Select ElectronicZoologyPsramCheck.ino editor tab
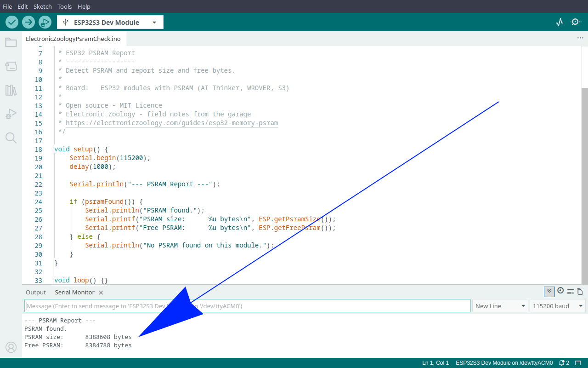Viewport: 588px width, 368px height. click(x=73, y=39)
